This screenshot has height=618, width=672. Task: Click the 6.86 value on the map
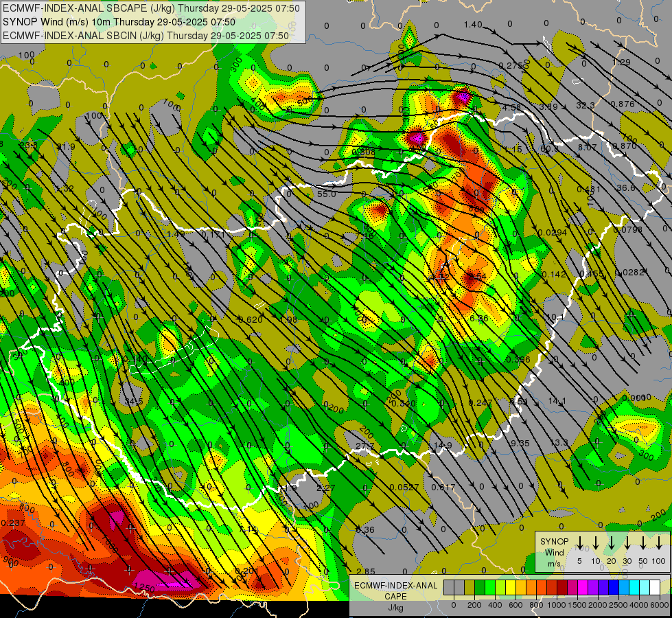coord(478,318)
